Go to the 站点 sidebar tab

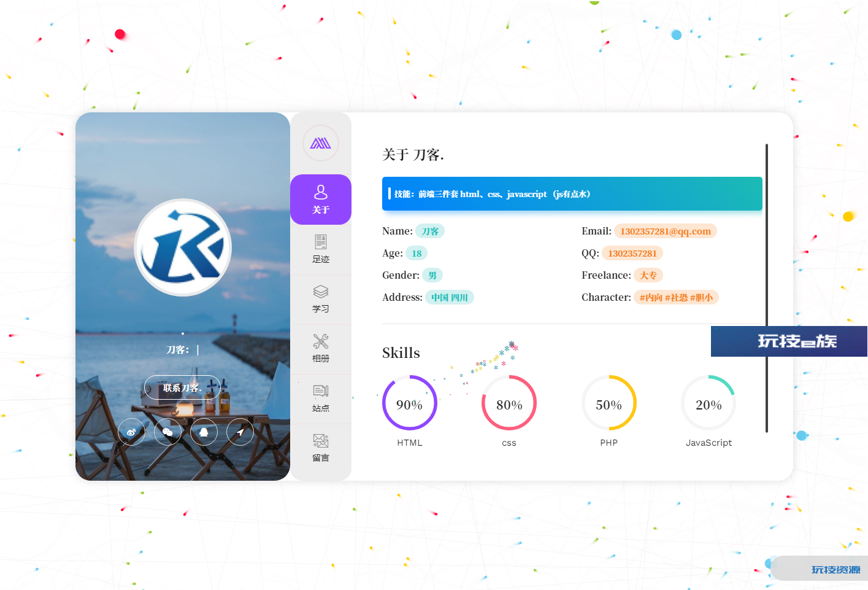[321, 398]
